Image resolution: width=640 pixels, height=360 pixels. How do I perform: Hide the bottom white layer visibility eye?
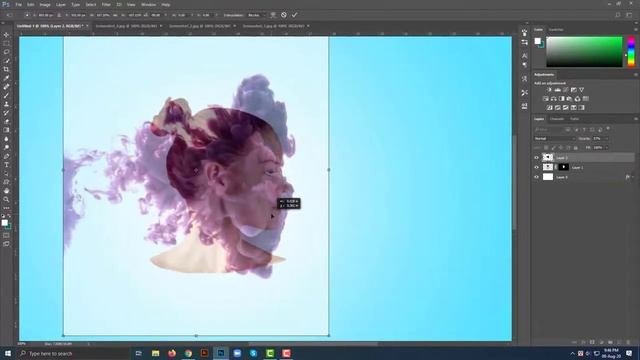pos(536,177)
